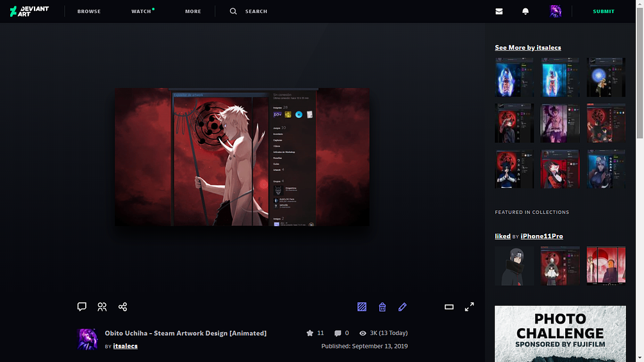
Task: Open the notes envelope icon
Action: (x=499, y=12)
